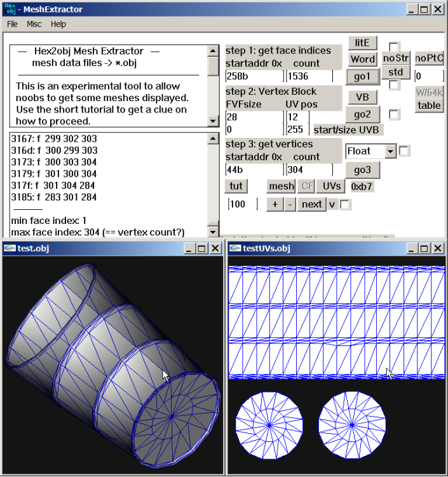Image resolution: width=448 pixels, height=477 pixels.
Task: Select line '3167: f 299 302 303'
Action: click(54, 139)
